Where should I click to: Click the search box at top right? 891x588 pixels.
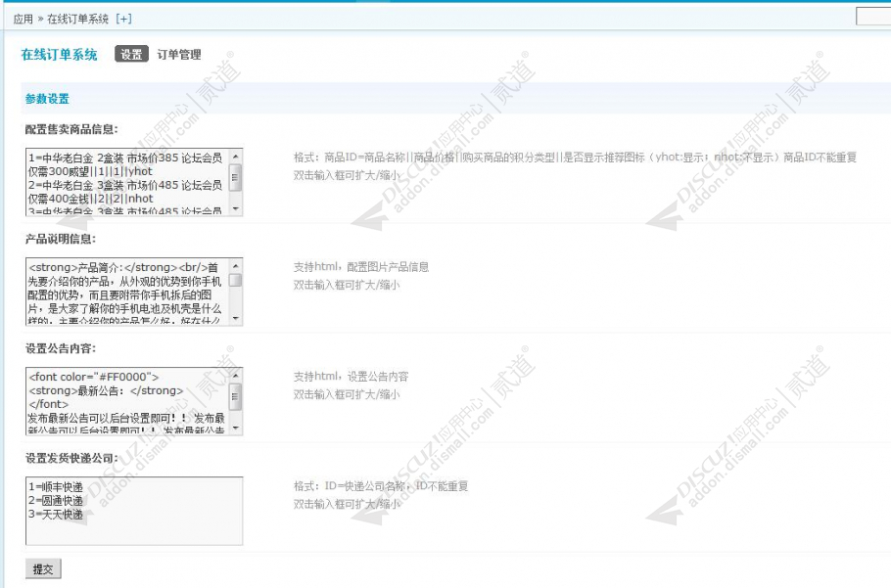pyautogui.click(x=873, y=16)
